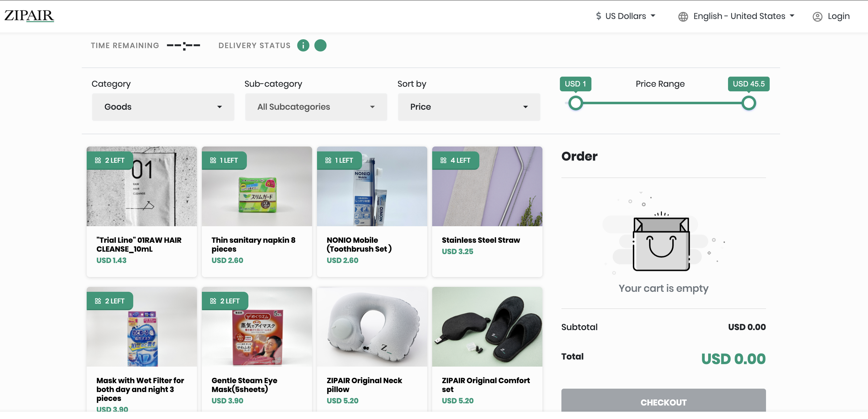Open the ZIPAIR Original Neck pillow product card
The height and width of the screenshot is (419, 868).
tap(372, 349)
